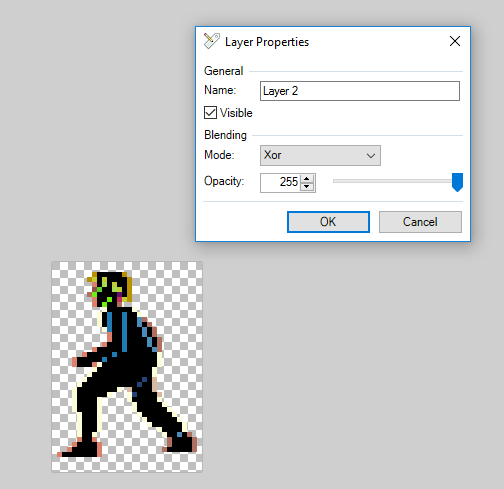Image resolution: width=504 pixels, height=489 pixels.
Task: Click the Cancel button
Action: 420,222
